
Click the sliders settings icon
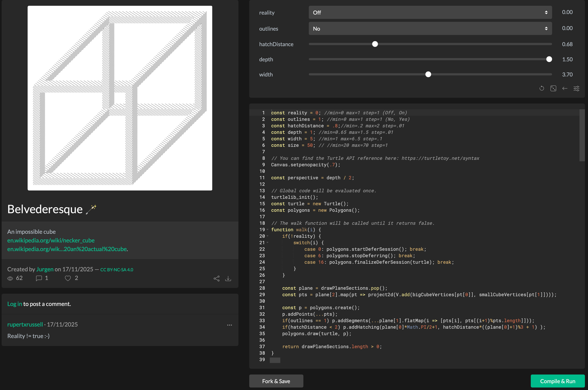576,88
